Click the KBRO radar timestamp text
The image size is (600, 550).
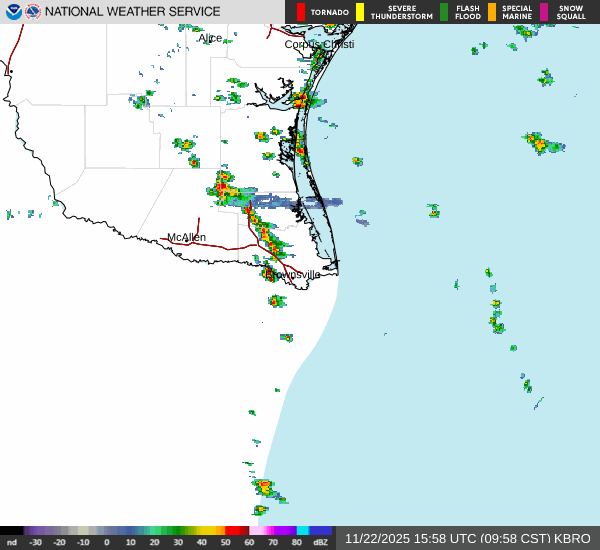[x=467, y=538]
